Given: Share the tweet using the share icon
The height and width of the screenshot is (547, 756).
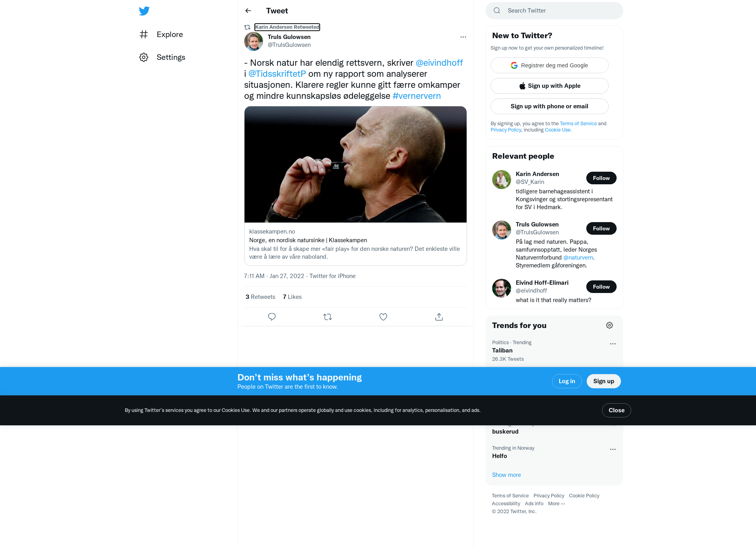Looking at the screenshot, I should (439, 317).
